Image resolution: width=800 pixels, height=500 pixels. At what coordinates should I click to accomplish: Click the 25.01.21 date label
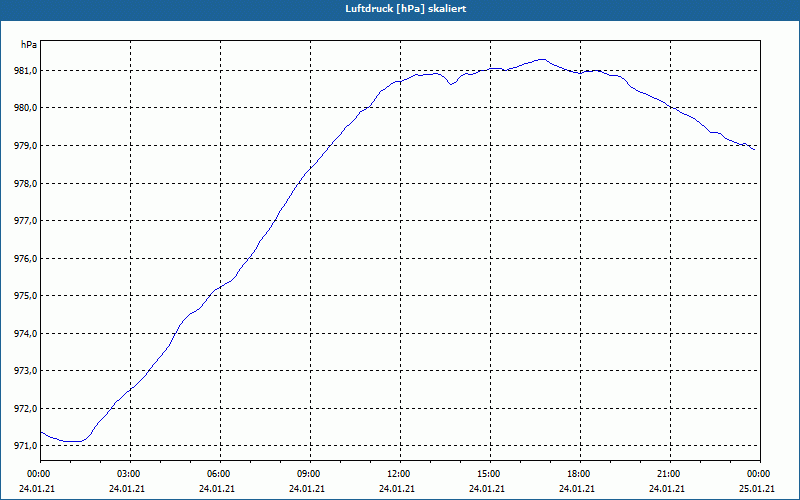(757, 489)
